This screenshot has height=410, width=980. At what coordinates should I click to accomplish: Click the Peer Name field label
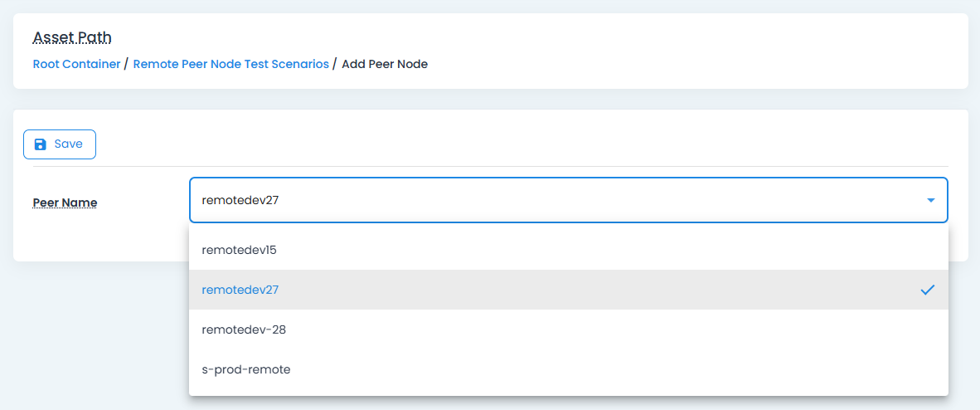[x=65, y=203]
